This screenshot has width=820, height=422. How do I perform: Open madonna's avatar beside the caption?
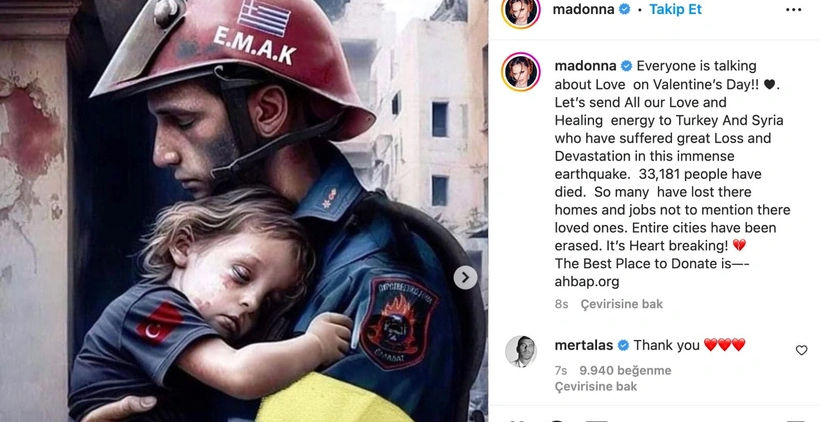click(521, 72)
